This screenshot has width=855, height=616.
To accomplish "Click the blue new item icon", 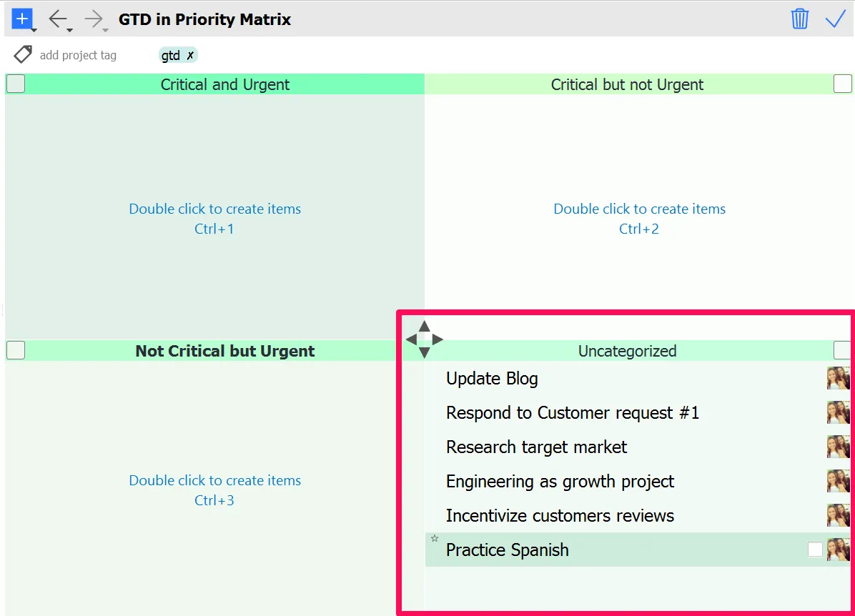I will 21,19.
